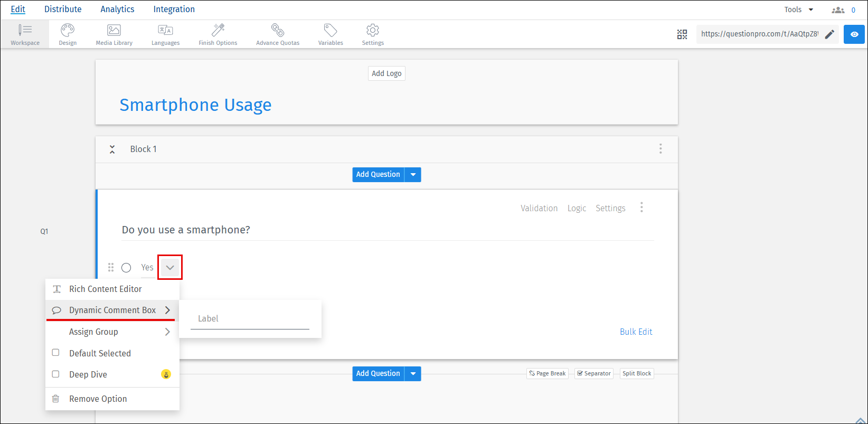Open Advance Quotas icon
Screen dimensions: 868x424
[278, 34]
